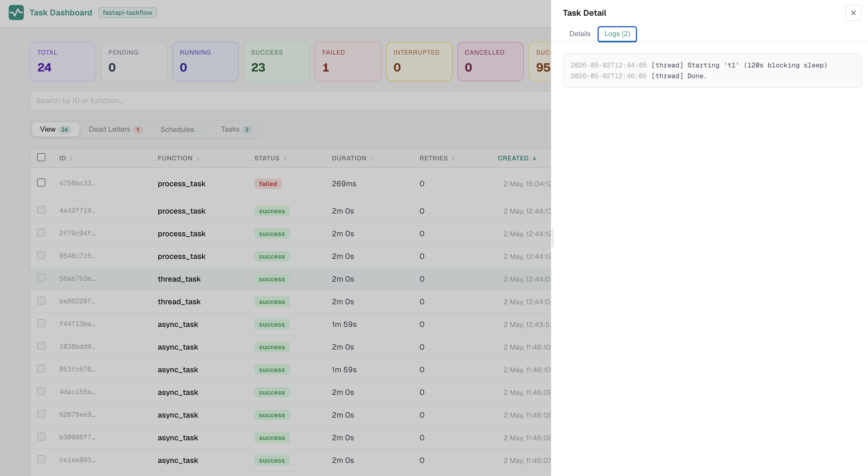Click task ID b30086f7…

pyautogui.click(x=77, y=437)
